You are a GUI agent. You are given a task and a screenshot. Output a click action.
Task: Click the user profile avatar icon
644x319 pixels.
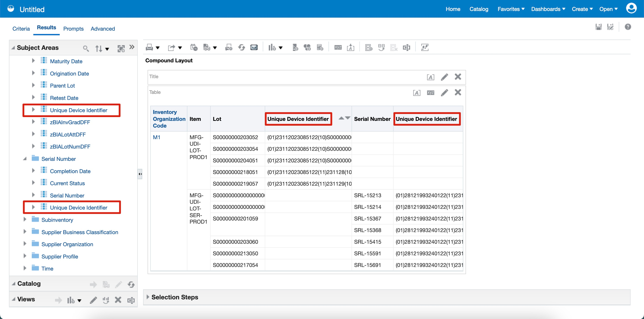point(631,8)
